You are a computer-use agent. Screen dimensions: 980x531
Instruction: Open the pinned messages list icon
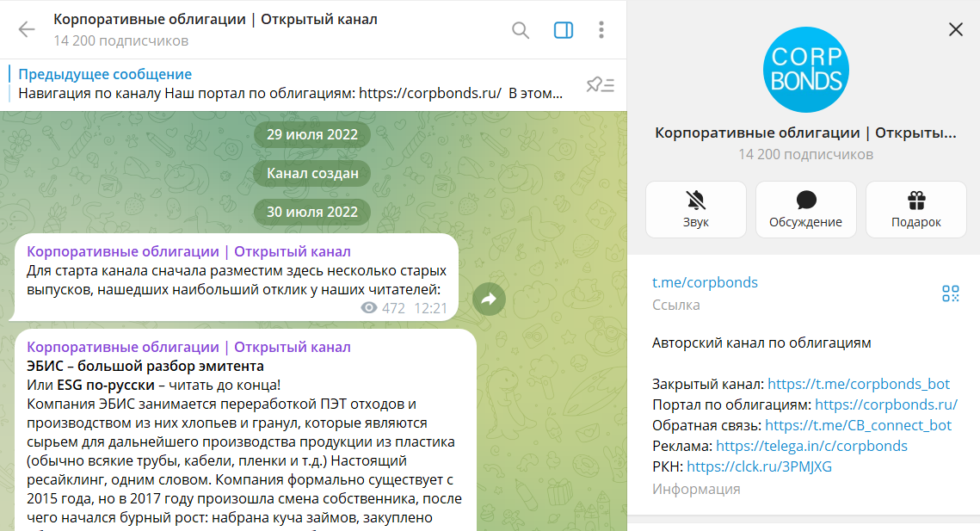tap(600, 84)
